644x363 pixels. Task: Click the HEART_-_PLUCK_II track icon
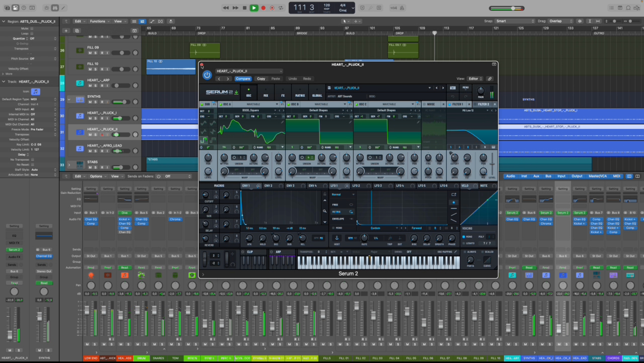80,132
